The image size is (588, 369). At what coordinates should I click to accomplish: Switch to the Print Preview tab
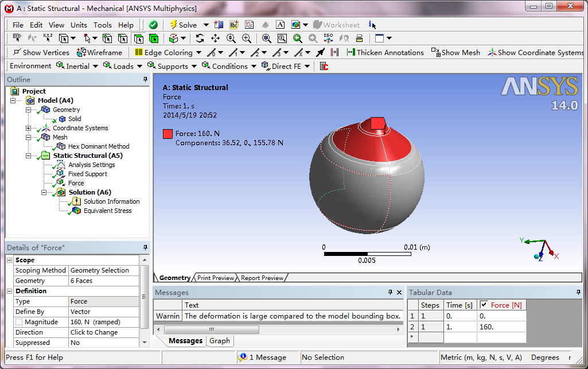pyautogui.click(x=215, y=277)
